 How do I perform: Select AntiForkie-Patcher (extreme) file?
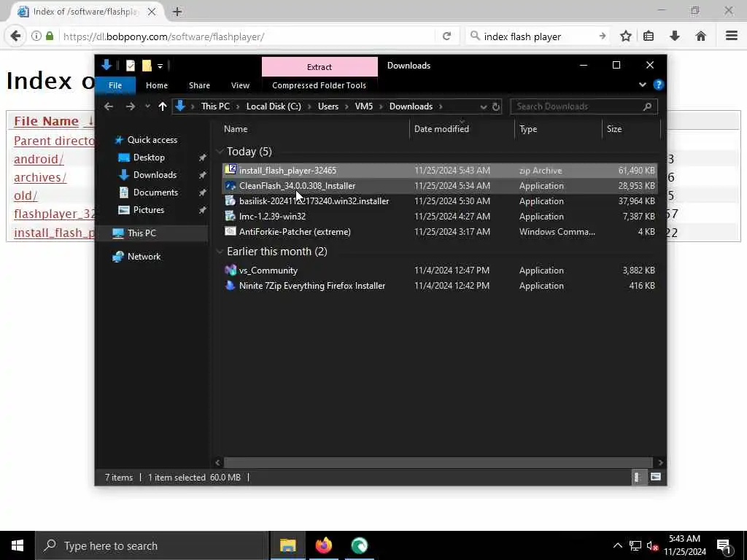[x=440, y=231]
